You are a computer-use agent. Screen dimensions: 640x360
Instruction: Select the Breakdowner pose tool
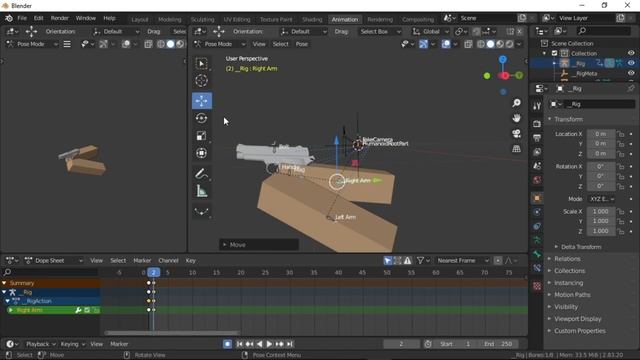click(x=202, y=211)
